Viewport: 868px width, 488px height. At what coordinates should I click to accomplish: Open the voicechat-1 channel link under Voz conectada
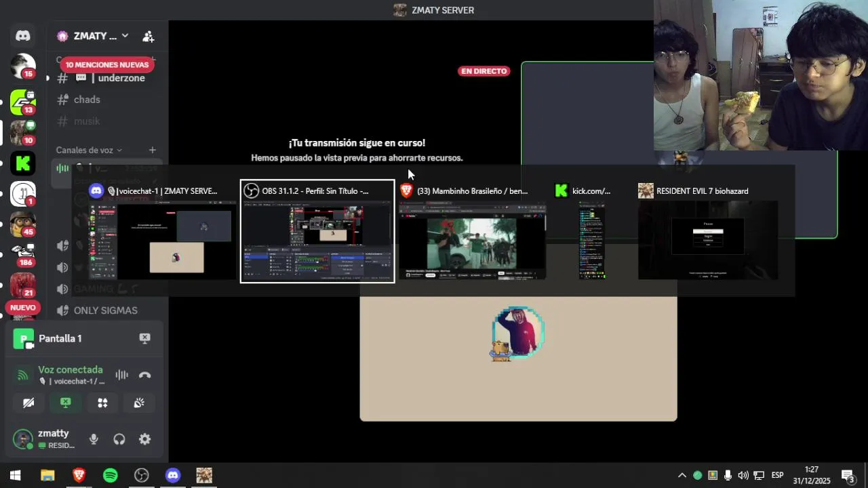pos(73,382)
